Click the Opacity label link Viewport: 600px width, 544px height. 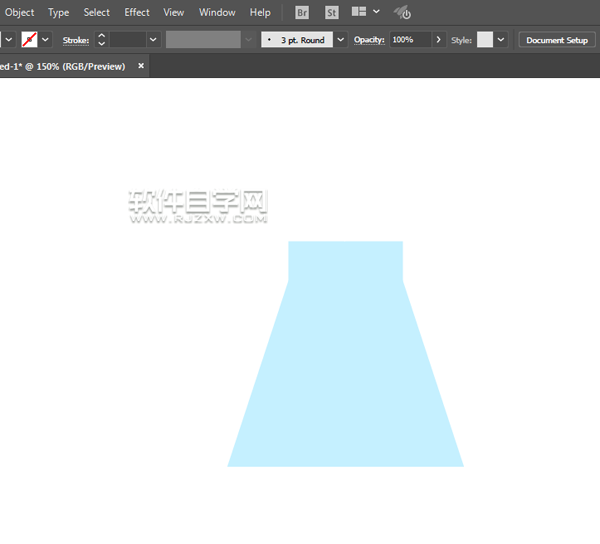[x=369, y=40]
